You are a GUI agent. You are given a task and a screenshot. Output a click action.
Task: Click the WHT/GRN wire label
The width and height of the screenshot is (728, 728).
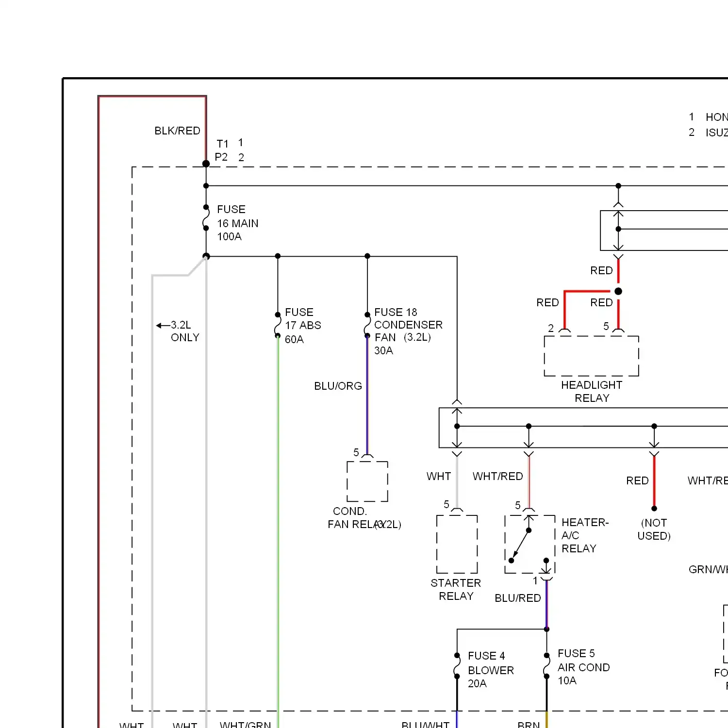coord(245,725)
